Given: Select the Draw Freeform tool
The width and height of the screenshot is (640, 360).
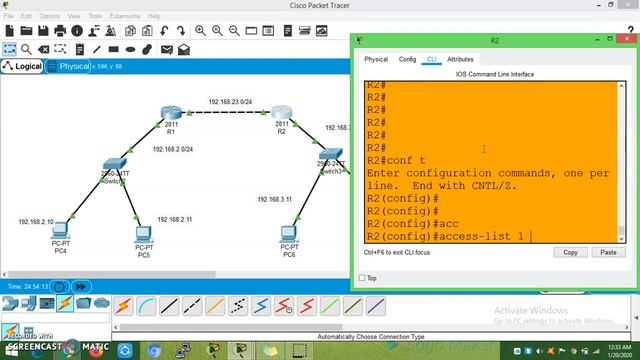Looking at the screenshot, I should tap(147, 49).
